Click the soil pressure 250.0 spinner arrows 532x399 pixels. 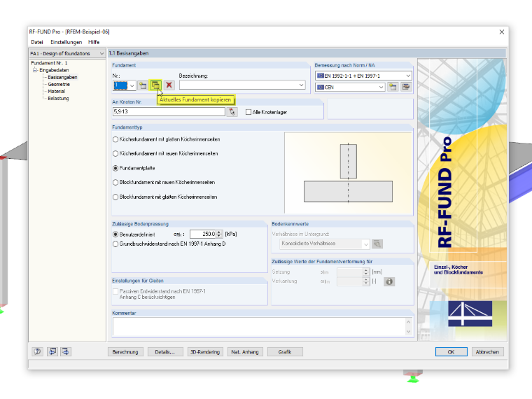click(219, 234)
